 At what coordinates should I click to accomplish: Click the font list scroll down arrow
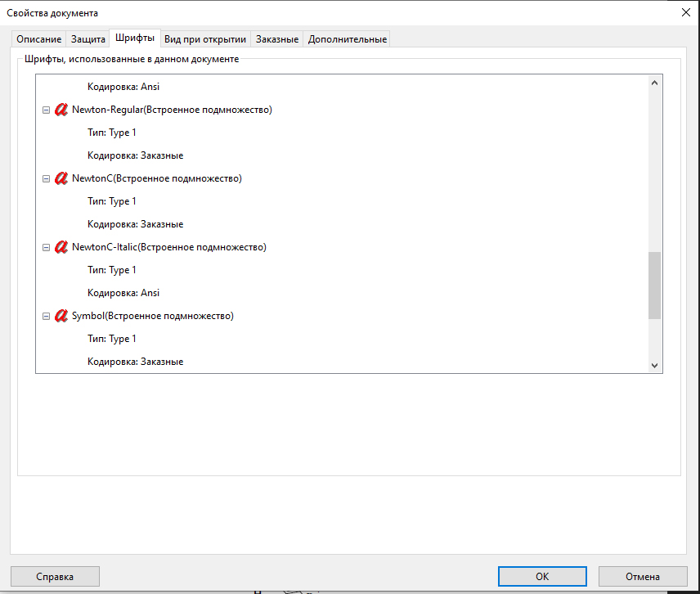click(x=654, y=366)
